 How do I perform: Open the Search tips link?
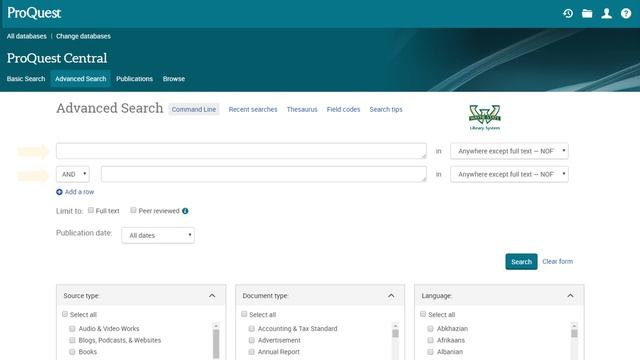pyautogui.click(x=386, y=109)
